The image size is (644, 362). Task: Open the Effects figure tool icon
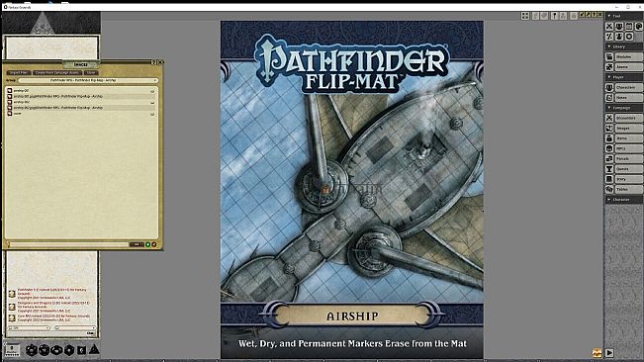coord(619,37)
